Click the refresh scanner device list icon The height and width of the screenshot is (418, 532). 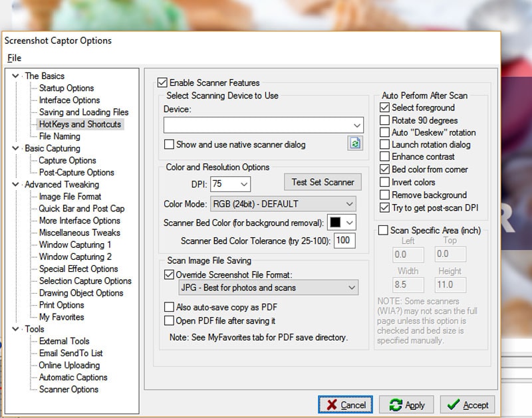pyautogui.click(x=355, y=144)
